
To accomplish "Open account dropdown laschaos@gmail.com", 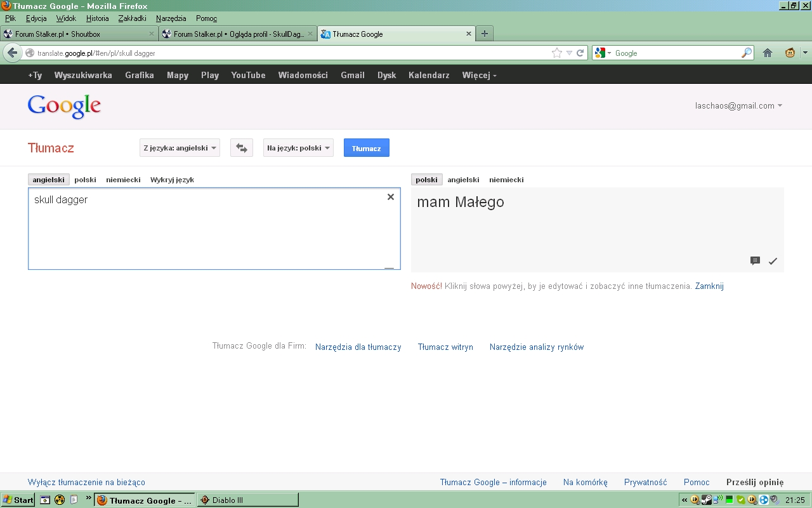I will (x=739, y=106).
